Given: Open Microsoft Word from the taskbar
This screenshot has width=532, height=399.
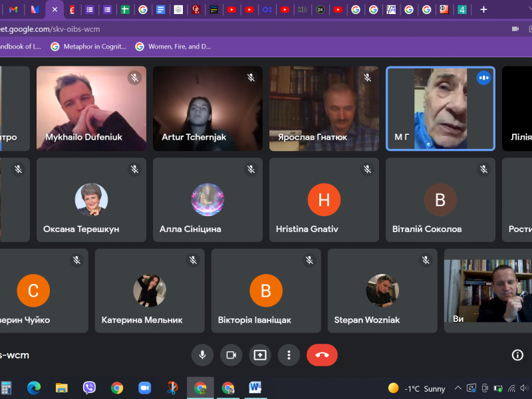Looking at the screenshot, I should (x=255, y=388).
